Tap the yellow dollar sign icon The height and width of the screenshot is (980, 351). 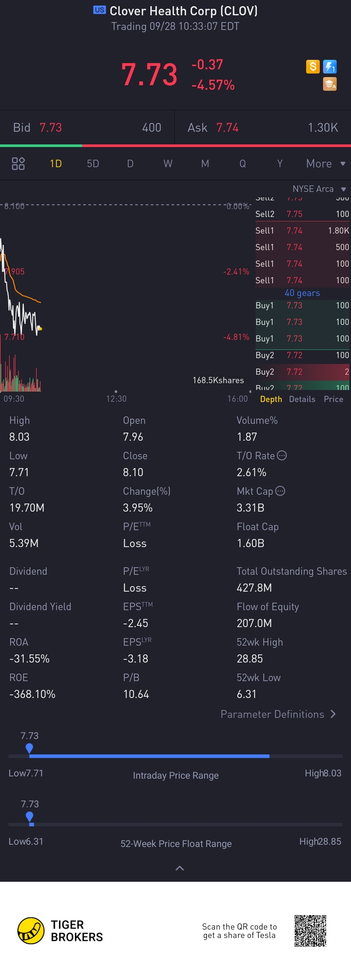[x=313, y=67]
